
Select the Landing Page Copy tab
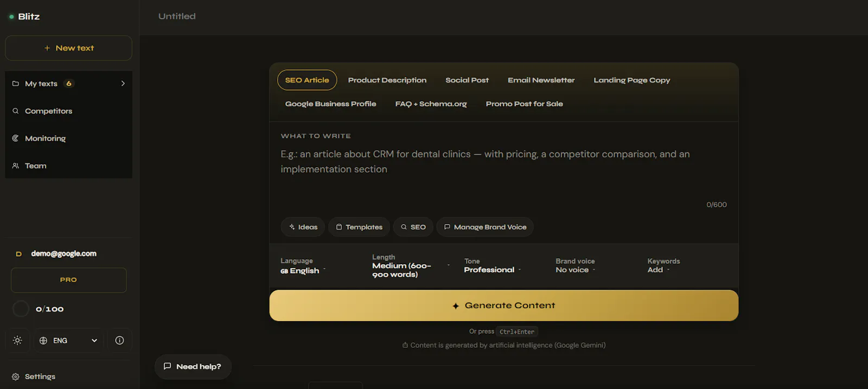(x=632, y=80)
